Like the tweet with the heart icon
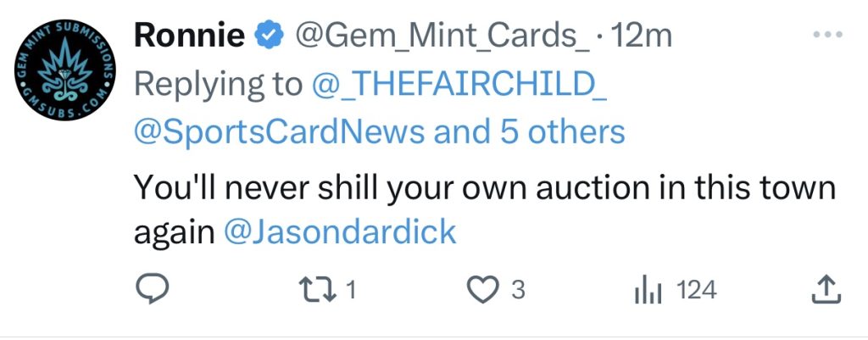The height and width of the screenshot is (340, 868). click(x=484, y=291)
